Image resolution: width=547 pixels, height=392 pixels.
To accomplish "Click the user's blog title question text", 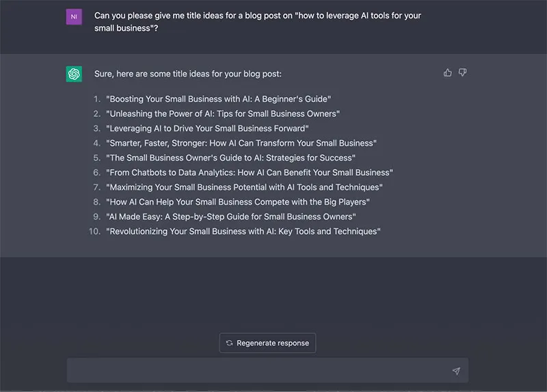I will click(x=257, y=22).
